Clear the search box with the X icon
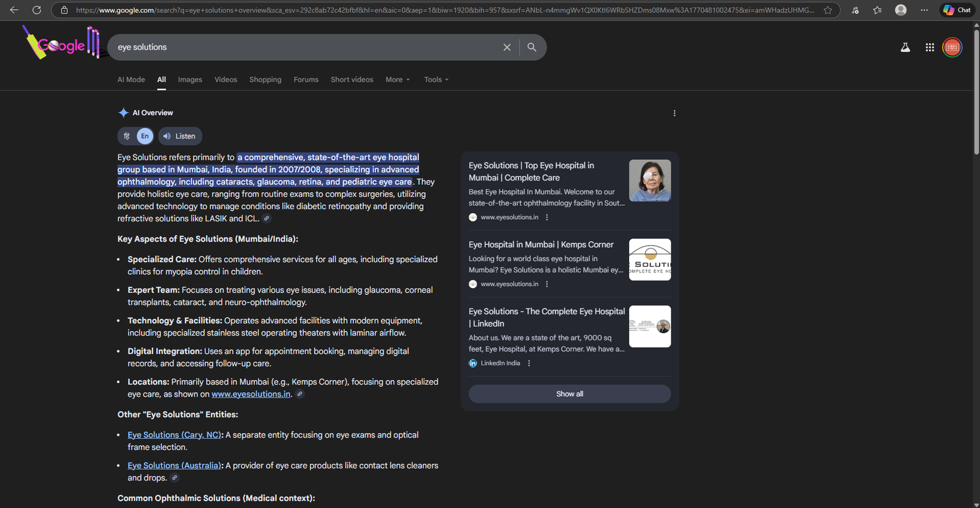The height and width of the screenshot is (508, 980). pyautogui.click(x=507, y=47)
